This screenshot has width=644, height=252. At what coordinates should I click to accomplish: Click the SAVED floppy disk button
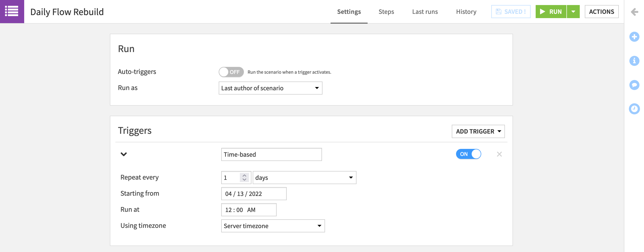pos(511,11)
